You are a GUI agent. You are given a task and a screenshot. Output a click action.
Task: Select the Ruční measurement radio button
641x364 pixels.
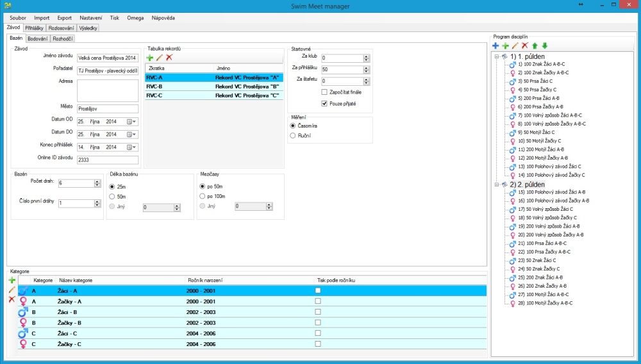pyautogui.click(x=293, y=136)
